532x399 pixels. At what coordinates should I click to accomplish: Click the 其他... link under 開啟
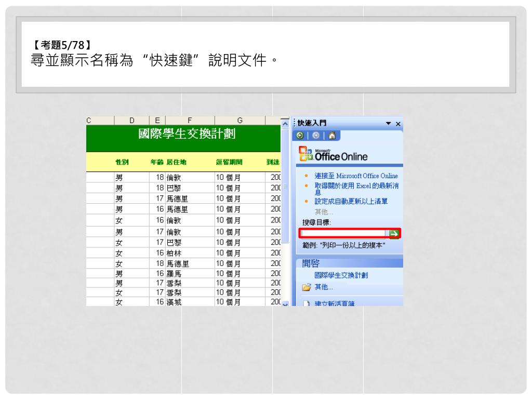click(323, 287)
